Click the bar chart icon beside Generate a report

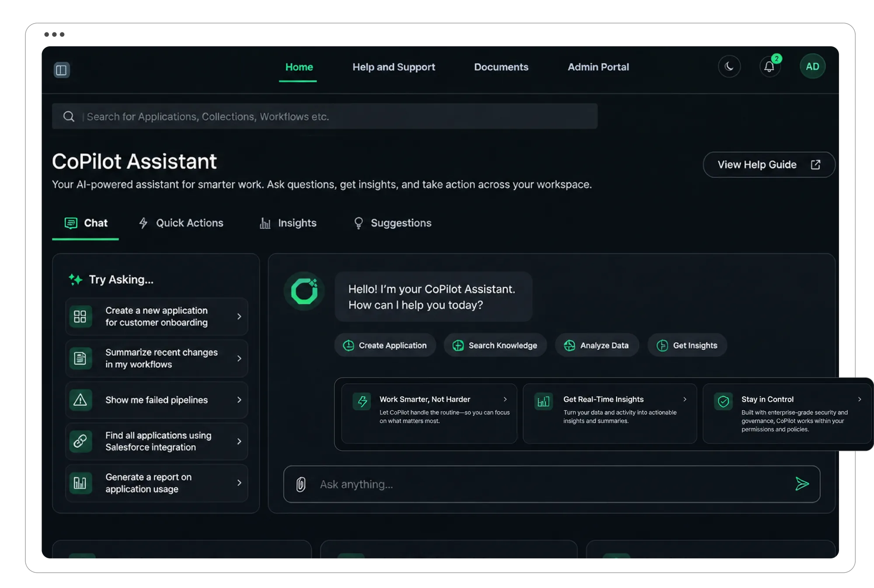pyautogui.click(x=80, y=483)
